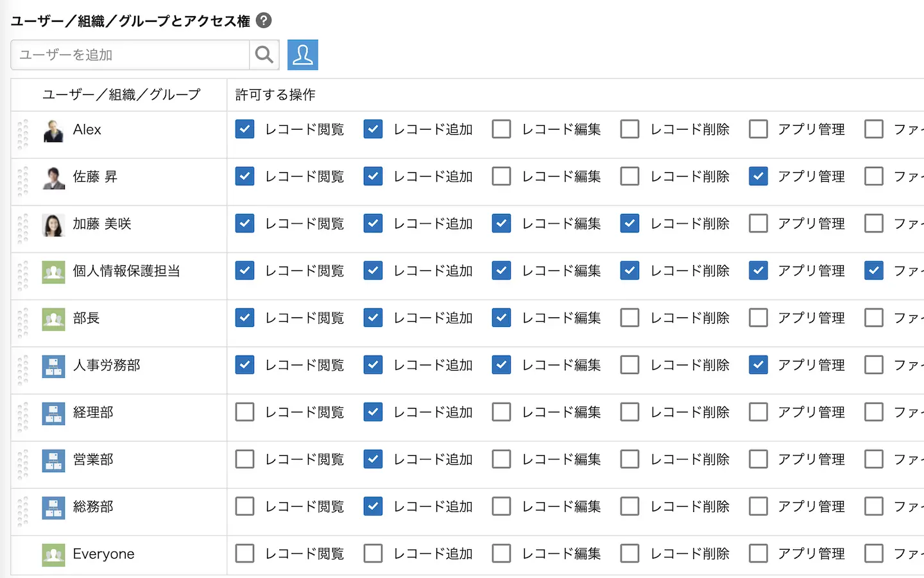Check レコード編集 for 営業部
This screenshot has height=578, width=924.
click(x=501, y=459)
